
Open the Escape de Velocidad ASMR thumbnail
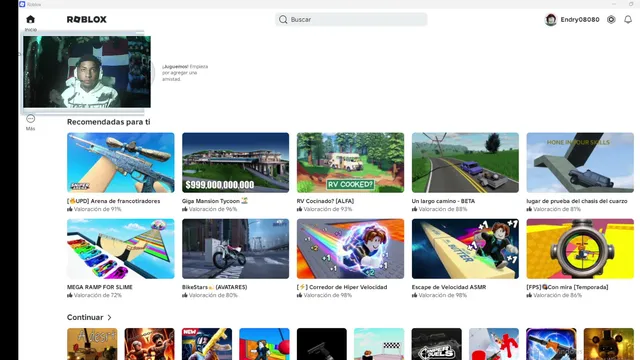coord(465,249)
